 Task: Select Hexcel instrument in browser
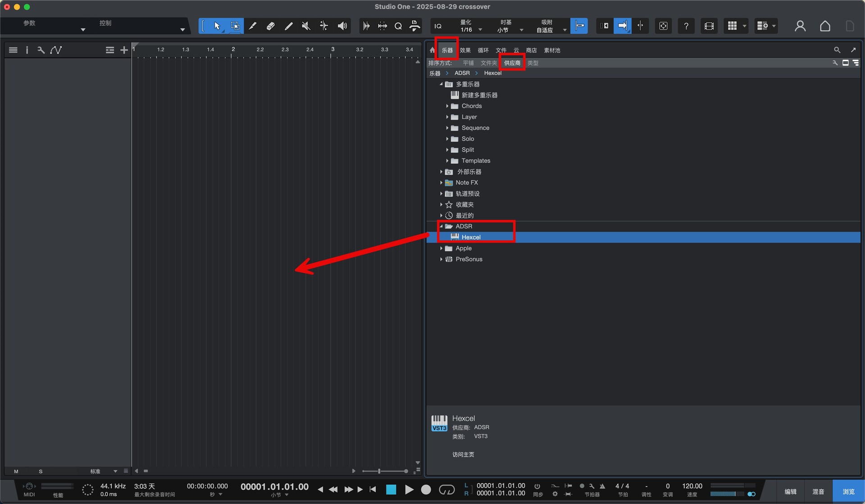click(643, 237)
